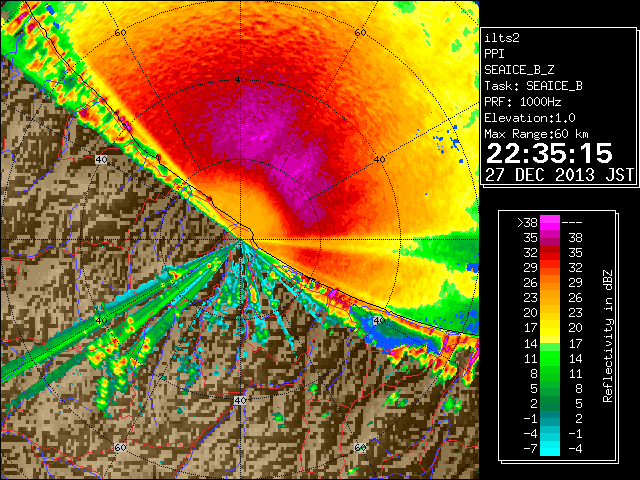Pick the cyan -7 to -4 legend swatch
This screenshot has height=480, width=640.
pos(550,448)
